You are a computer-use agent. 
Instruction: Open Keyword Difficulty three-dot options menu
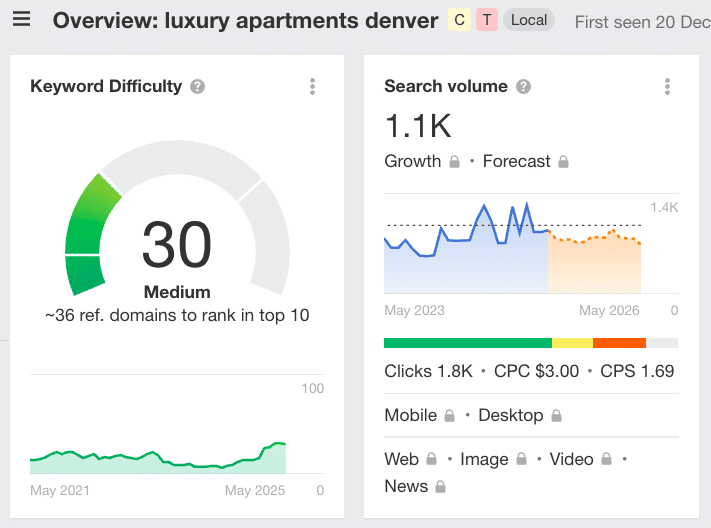312,86
